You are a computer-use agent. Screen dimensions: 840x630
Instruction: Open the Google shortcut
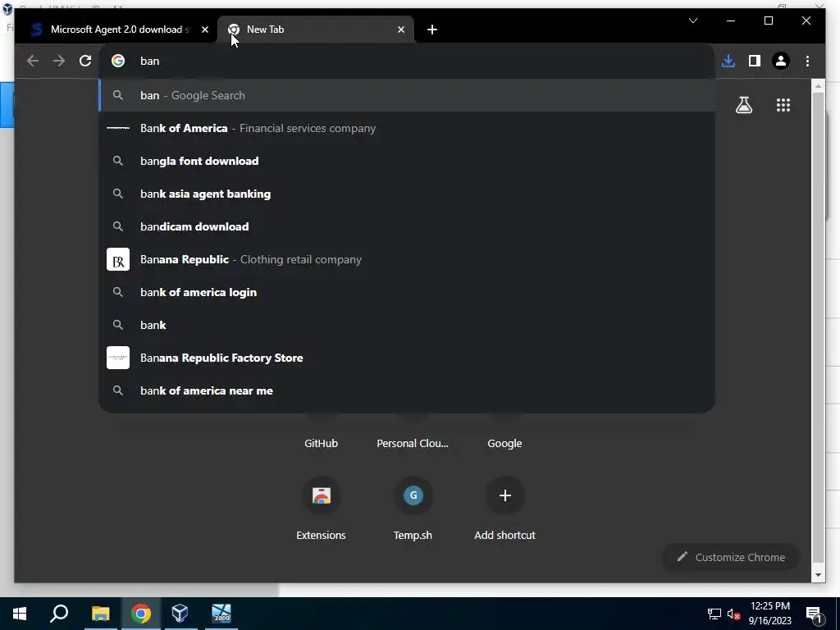[x=504, y=443]
